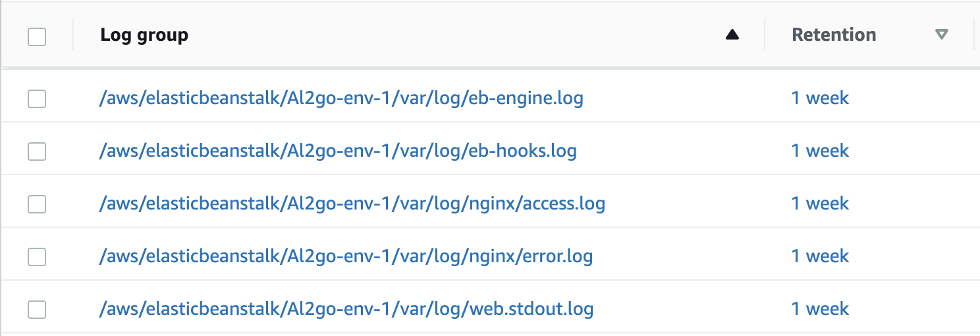Change the 1 week retention of nginx/access.log
Image resolution: width=980 pixels, height=336 pixels.
tap(820, 204)
